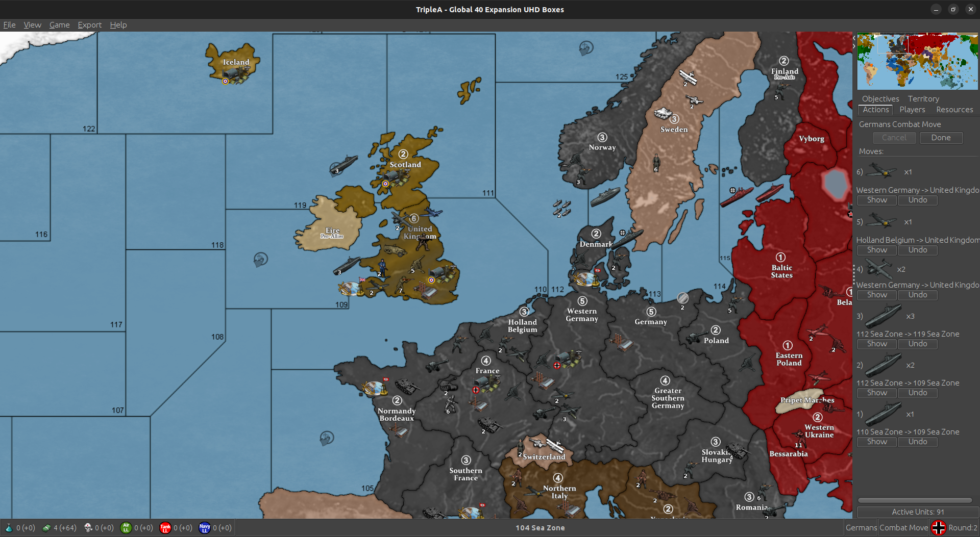Undo the 112 to 119 Sea Zone move
Screen dimensions: 980x537
pyautogui.click(x=917, y=344)
